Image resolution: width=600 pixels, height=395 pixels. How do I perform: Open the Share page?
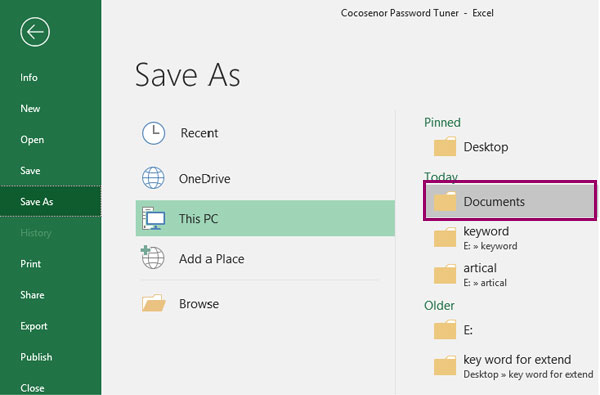[32, 295]
